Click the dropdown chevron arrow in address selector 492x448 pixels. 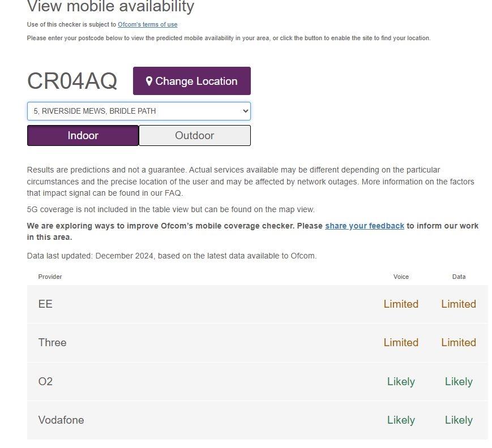pos(245,111)
